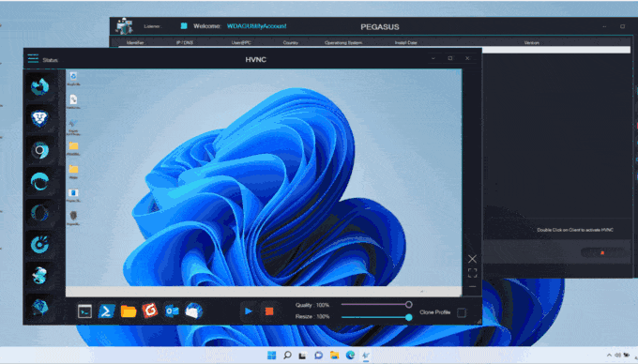Stop the HVNC session with red stop button
The image size is (638, 364).
(x=269, y=311)
